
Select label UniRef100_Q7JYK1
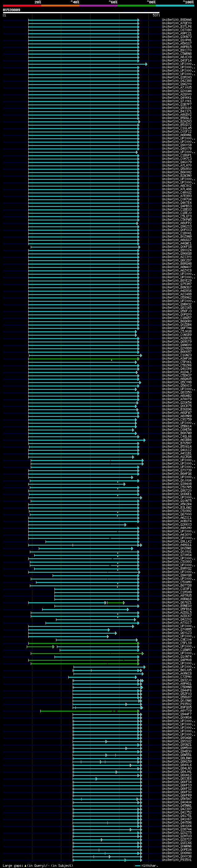tap(177, 101)
